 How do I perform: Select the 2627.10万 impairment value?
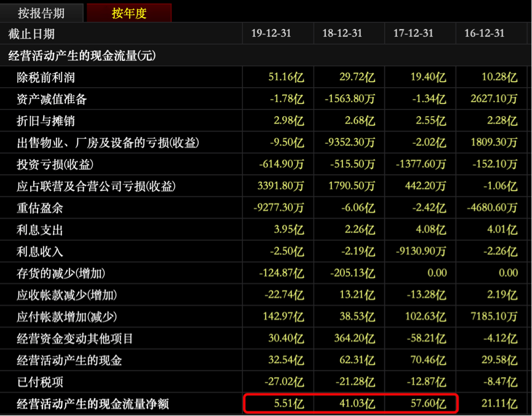[494, 99]
